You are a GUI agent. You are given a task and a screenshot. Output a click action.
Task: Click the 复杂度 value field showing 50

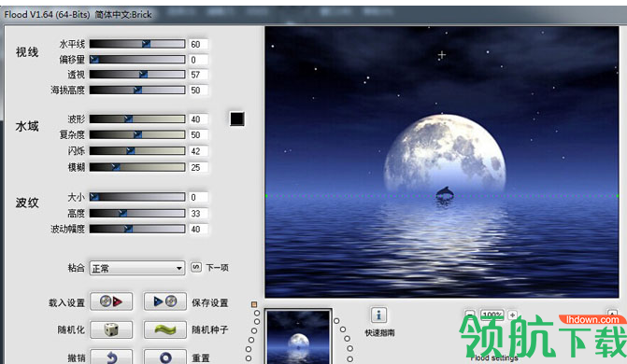point(198,135)
